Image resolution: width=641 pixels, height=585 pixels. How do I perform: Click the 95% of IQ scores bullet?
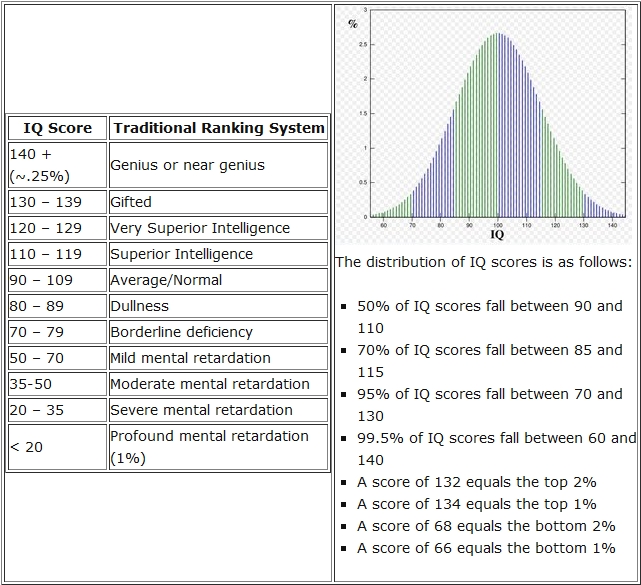[490, 405]
